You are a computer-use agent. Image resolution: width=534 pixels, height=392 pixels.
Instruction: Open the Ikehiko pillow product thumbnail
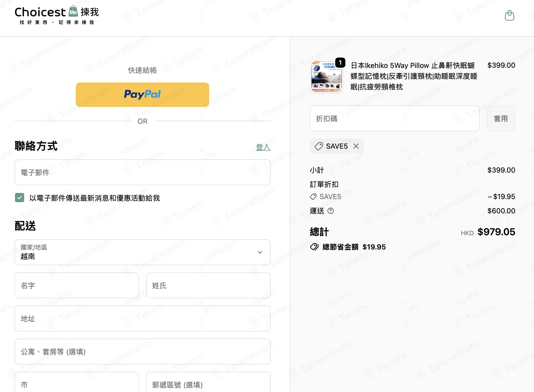tap(327, 76)
